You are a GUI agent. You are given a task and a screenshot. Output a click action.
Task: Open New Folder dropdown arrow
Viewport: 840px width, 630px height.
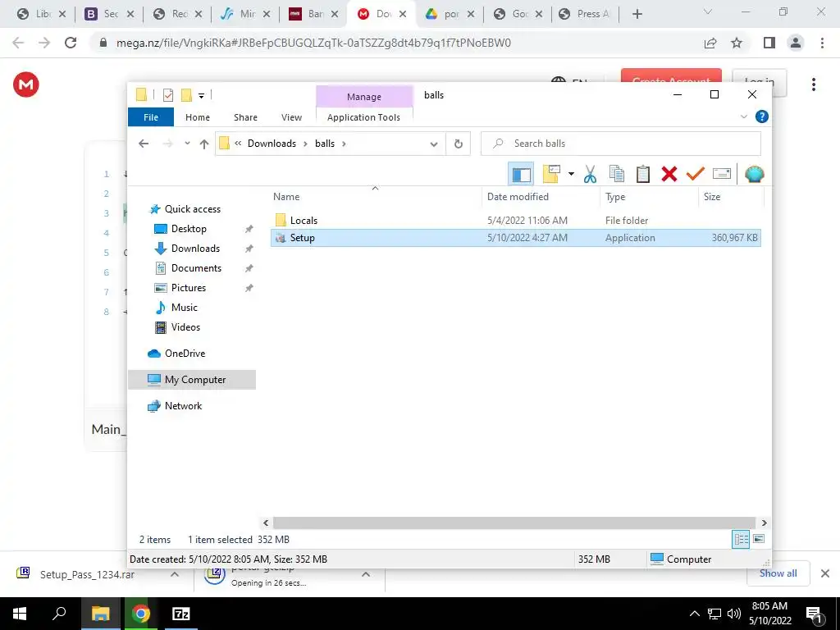point(571,174)
